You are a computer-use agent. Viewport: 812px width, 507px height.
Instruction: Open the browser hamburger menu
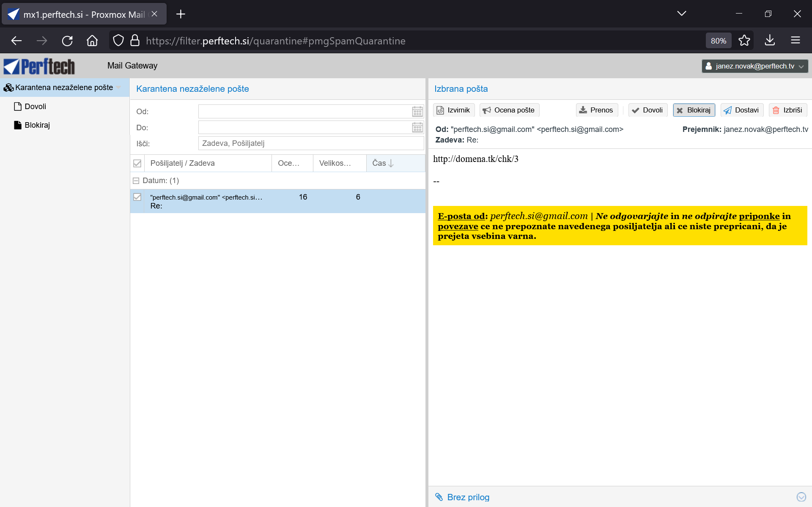coord(796,41)
